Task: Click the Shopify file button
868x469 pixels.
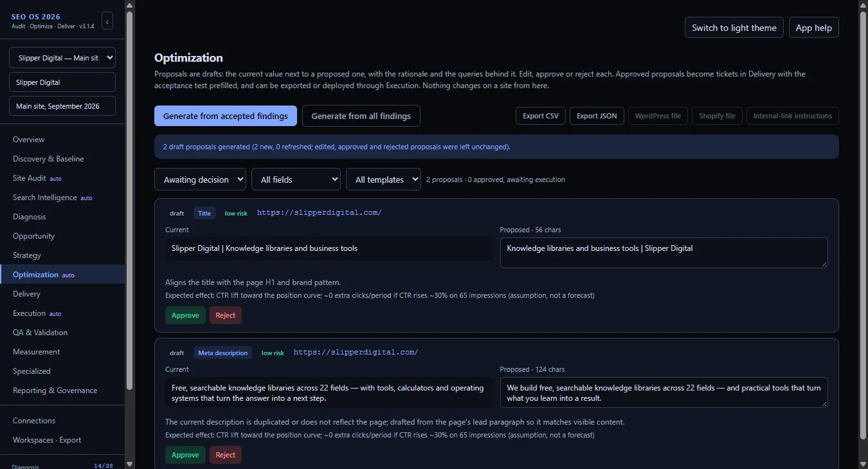Action: click(x=717, y=116)
